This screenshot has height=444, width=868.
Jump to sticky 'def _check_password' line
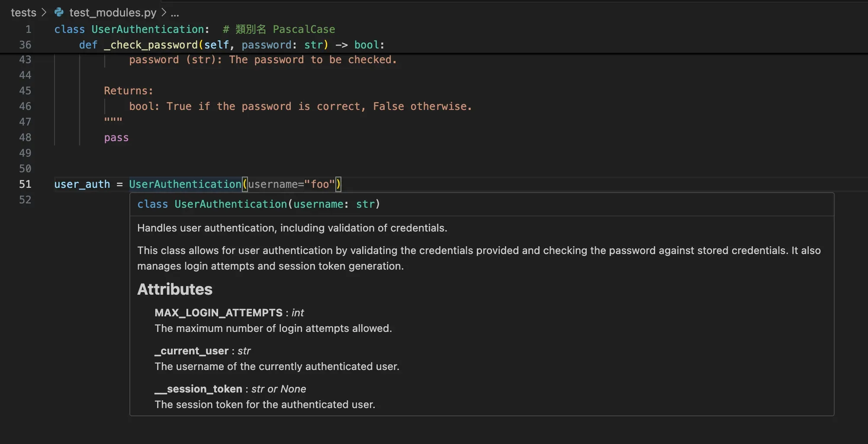pos(231,45)
